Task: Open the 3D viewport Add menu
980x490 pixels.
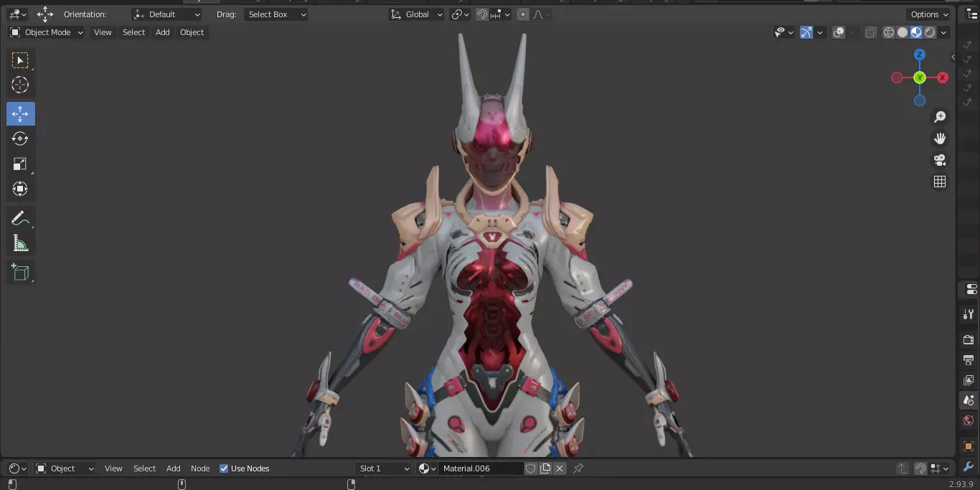Action: click(163, 32)
